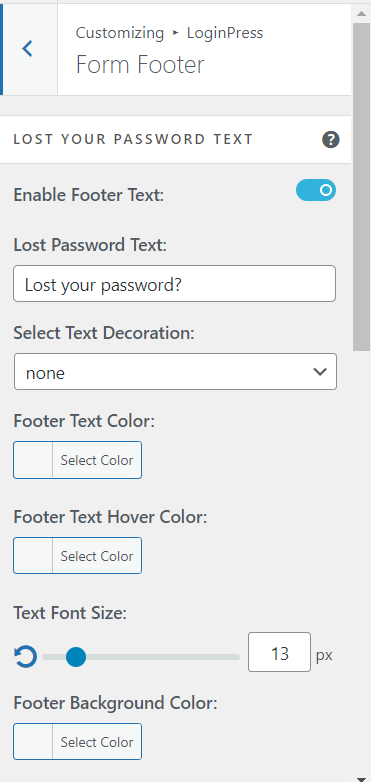Click the Footer Text Color swatch preview
371x782 pixels.
coord(33,460)
